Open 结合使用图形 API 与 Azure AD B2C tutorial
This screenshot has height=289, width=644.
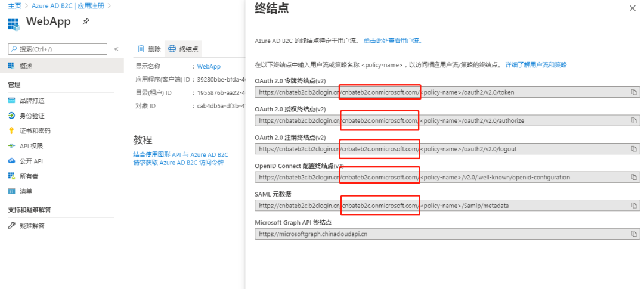point(181,155)
